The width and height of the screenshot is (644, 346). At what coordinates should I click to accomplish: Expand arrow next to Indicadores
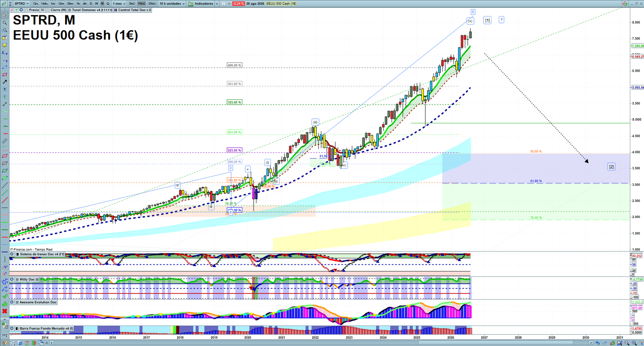(x=217, y=4)
